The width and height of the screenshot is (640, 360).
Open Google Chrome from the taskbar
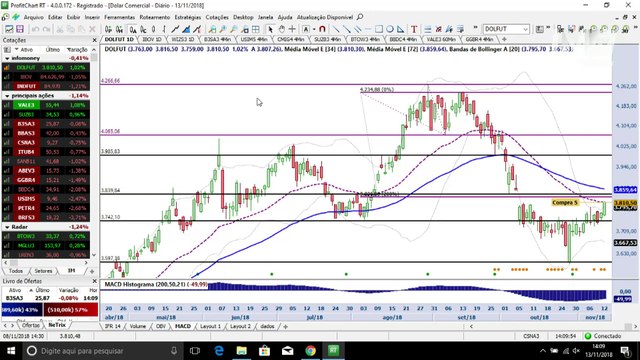[311, 351]
